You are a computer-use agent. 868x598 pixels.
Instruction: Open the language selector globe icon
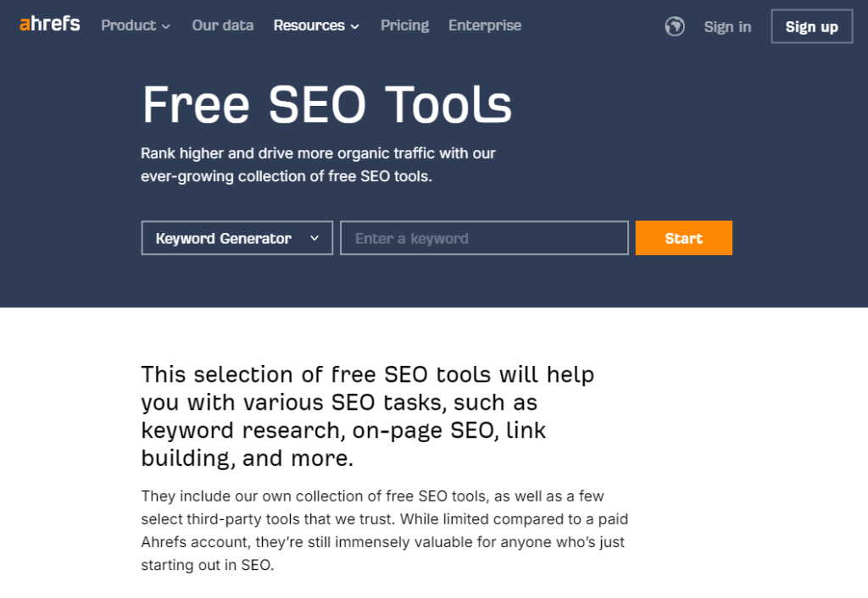point(674,26)
